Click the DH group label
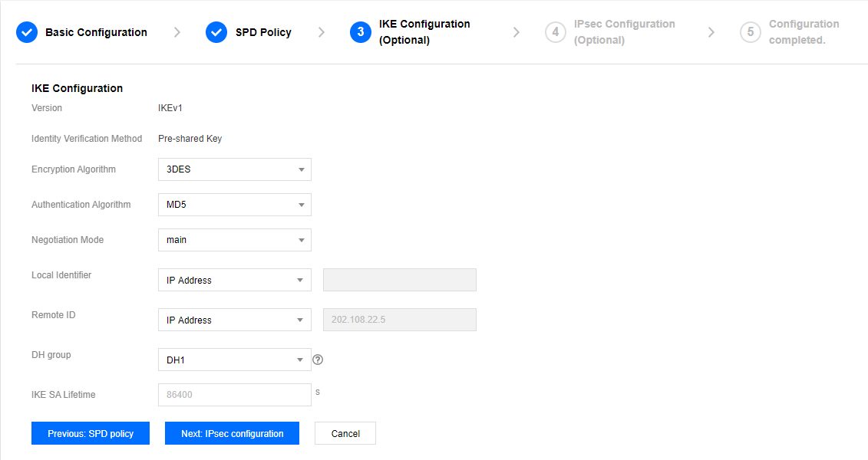 click(51, 355)
